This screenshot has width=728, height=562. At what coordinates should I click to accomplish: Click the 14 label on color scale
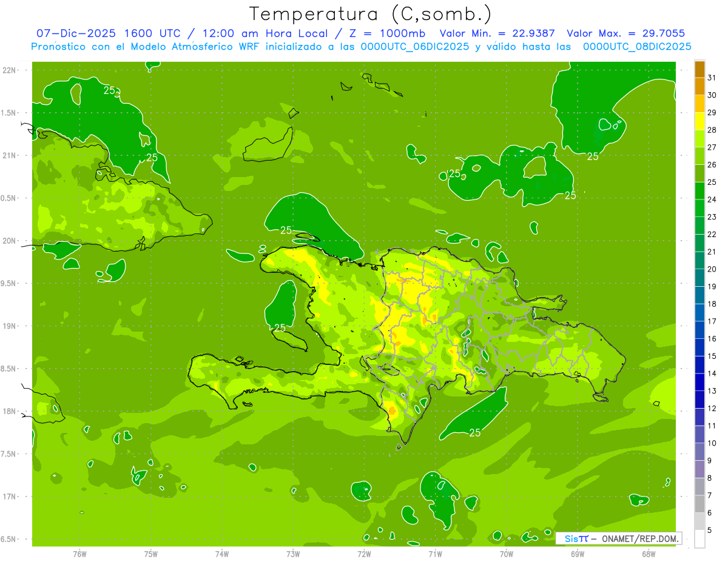(712, 373)
